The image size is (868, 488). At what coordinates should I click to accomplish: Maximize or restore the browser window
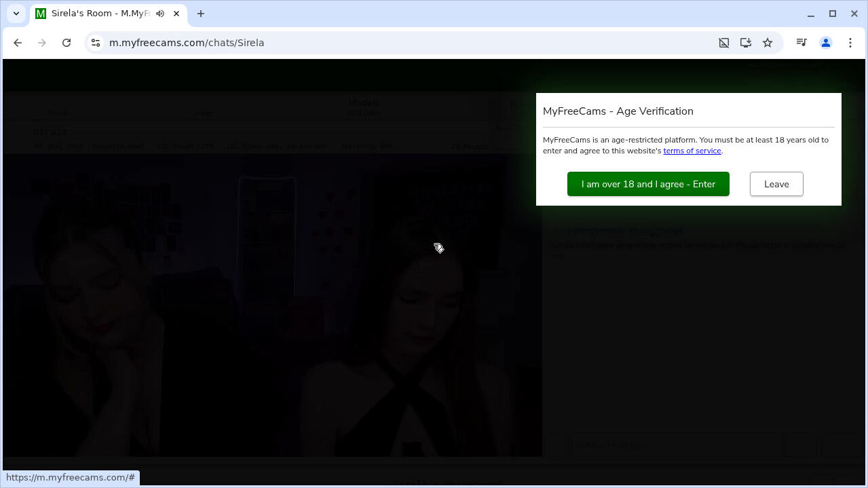[833, 14]
